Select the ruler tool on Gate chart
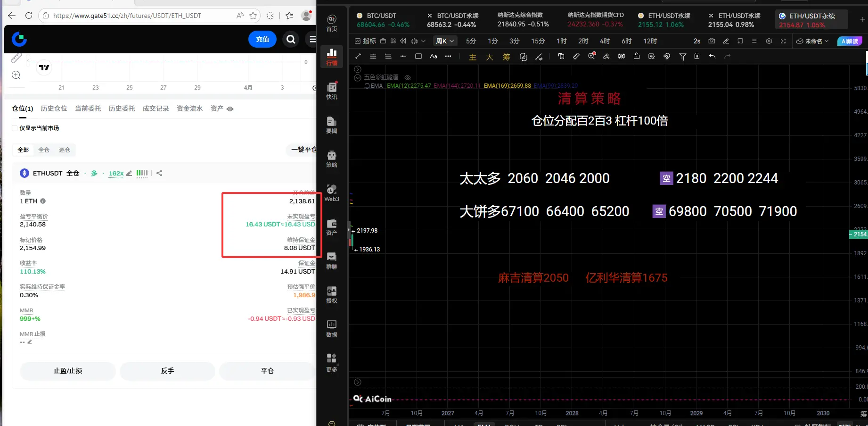Viewport: 868px width, 426px height. coord(16,58)
